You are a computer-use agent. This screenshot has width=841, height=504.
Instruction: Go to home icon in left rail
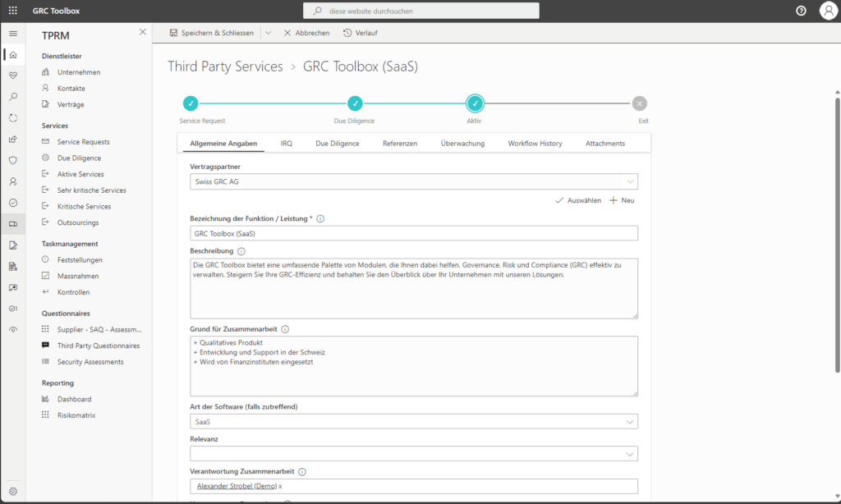(13, 55)
